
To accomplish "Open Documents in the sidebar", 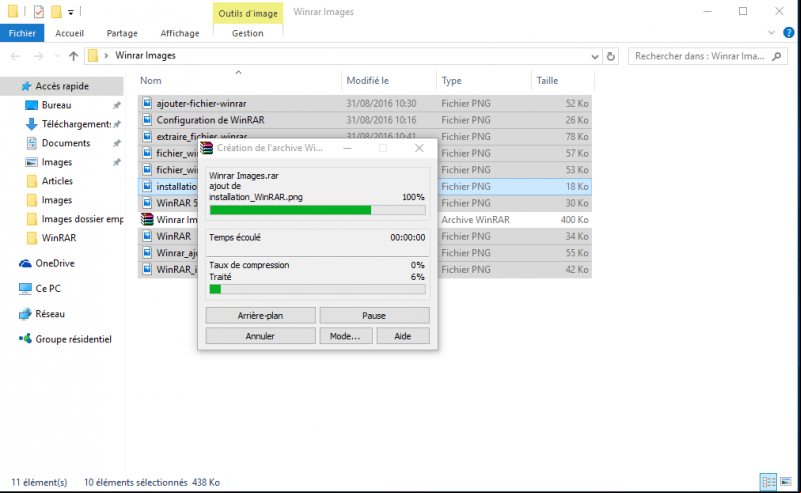I will (66, 143).
